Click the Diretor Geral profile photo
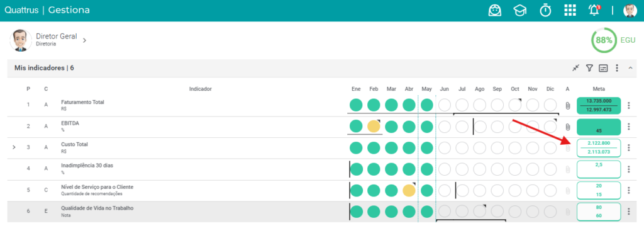Screen dimensions: 644x233 pyautogui.click(x=21, y=40)
